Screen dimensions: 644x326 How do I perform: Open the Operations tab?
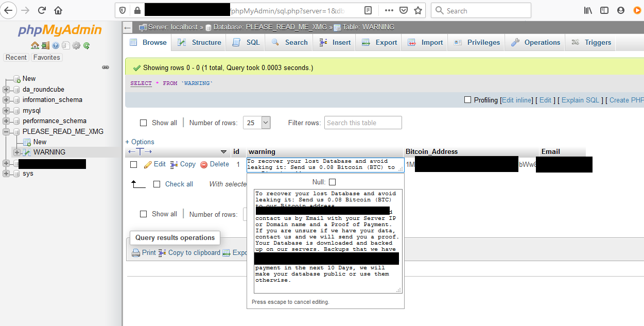535,42
